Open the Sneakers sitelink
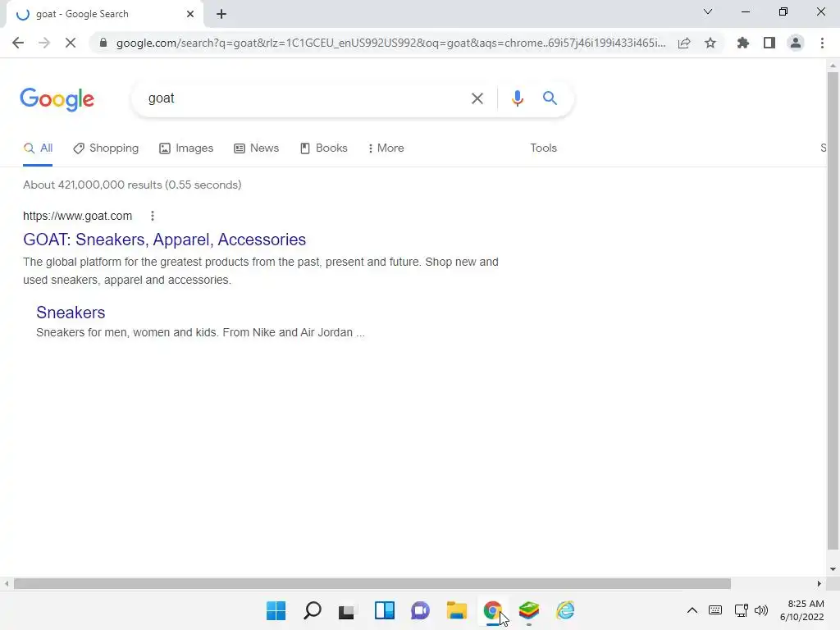The image size is (840, 630). pyautogui.click(x=71, y=313)
